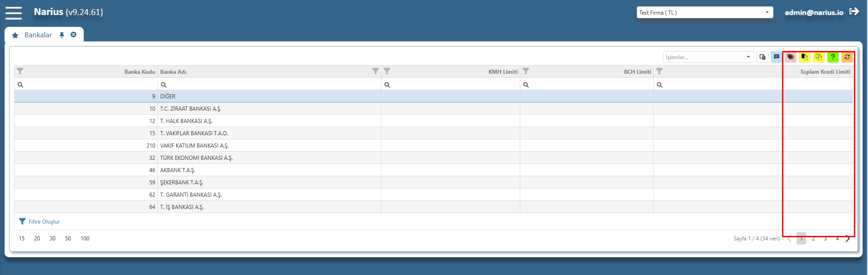868x275 pixels.
Task: Set page size to 50 rows
Action: point(68,239)
